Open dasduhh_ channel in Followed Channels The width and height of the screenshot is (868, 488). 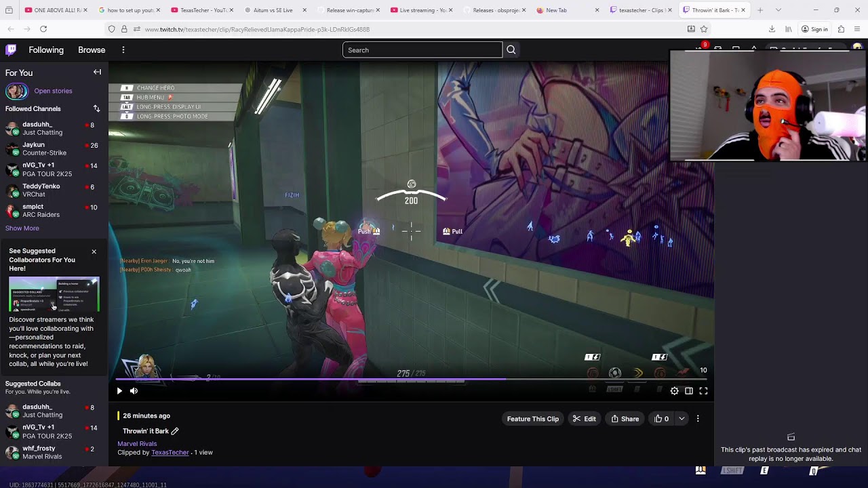coord(54,128)
